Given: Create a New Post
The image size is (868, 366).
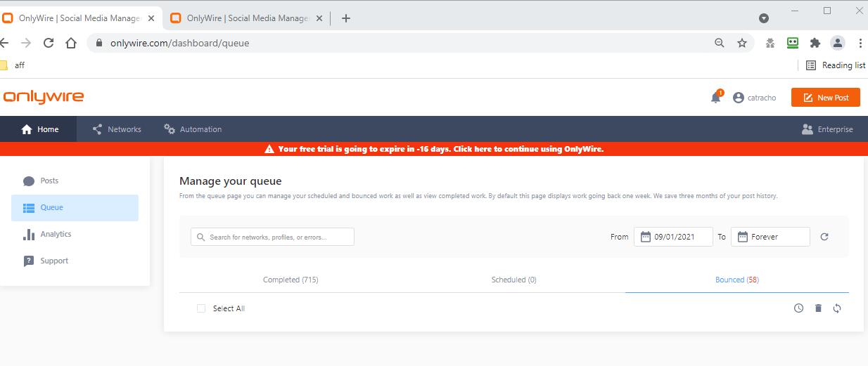Looking at the screenshot, I should point(825,98).
